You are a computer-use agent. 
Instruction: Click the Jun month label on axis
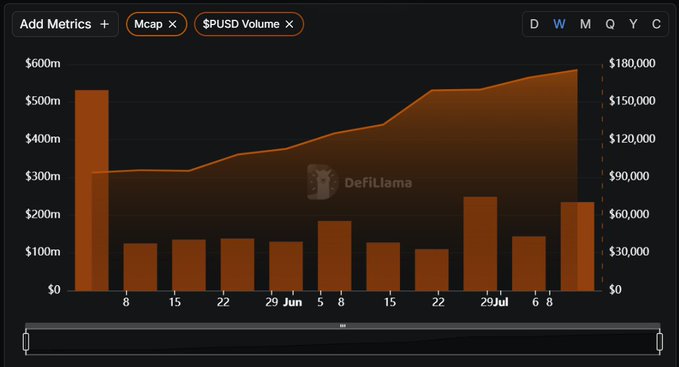click(x=292, y=302)
